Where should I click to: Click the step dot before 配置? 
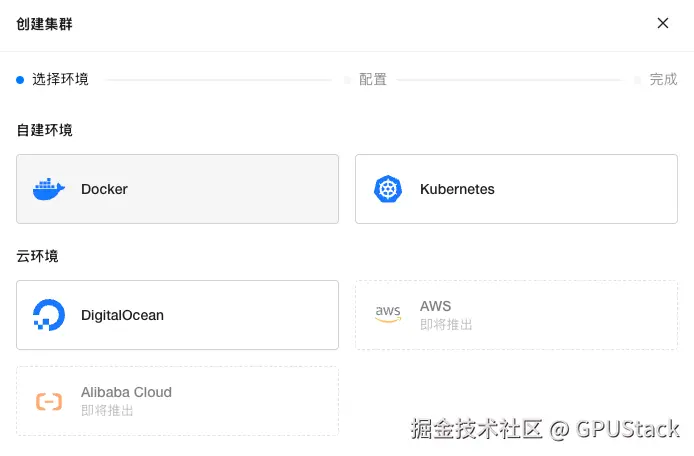(347, 80)
